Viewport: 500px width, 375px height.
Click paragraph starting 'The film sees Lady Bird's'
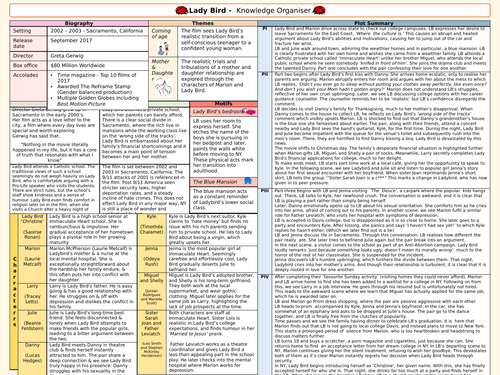216,39
